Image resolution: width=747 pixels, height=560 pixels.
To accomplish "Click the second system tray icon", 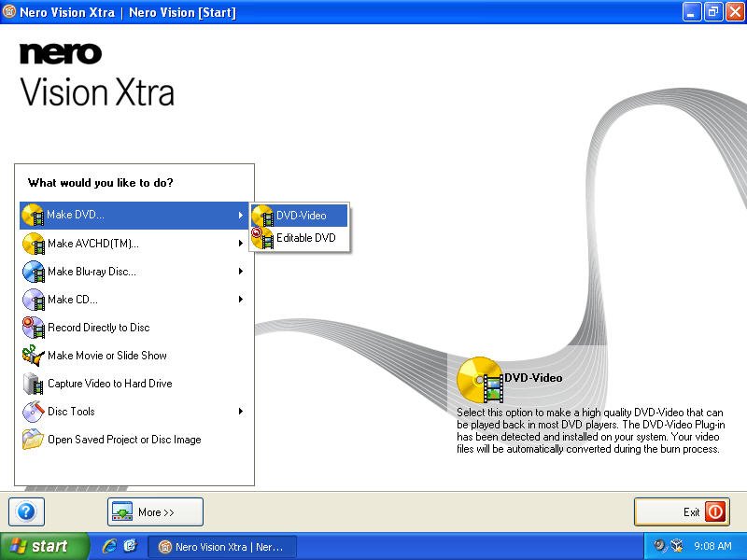I will click(x=676, y=546).
